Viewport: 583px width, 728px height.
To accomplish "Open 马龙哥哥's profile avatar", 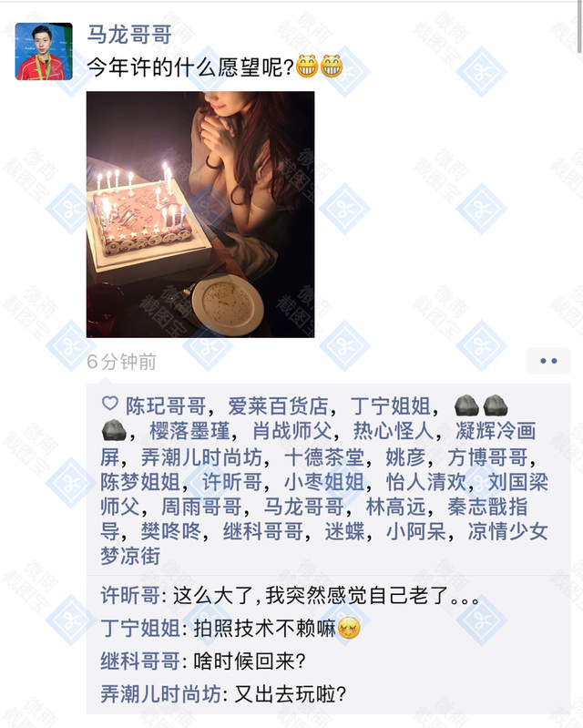I will coord(44,52).
